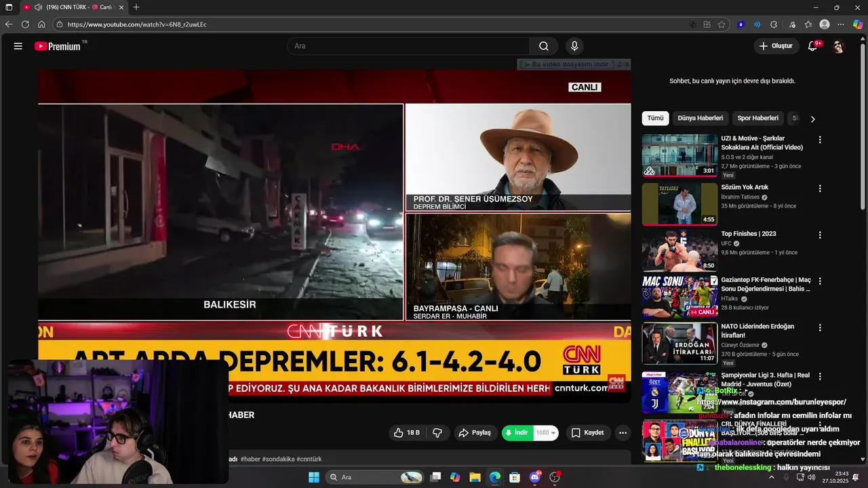Open Sözüm Yok Artık video thumbnail
This screenshot has width=868, height=488.
[x=679, y=204]
